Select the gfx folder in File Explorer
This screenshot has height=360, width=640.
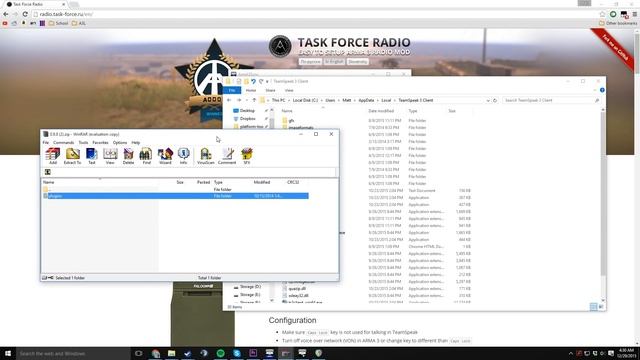(x=291, y=121)
